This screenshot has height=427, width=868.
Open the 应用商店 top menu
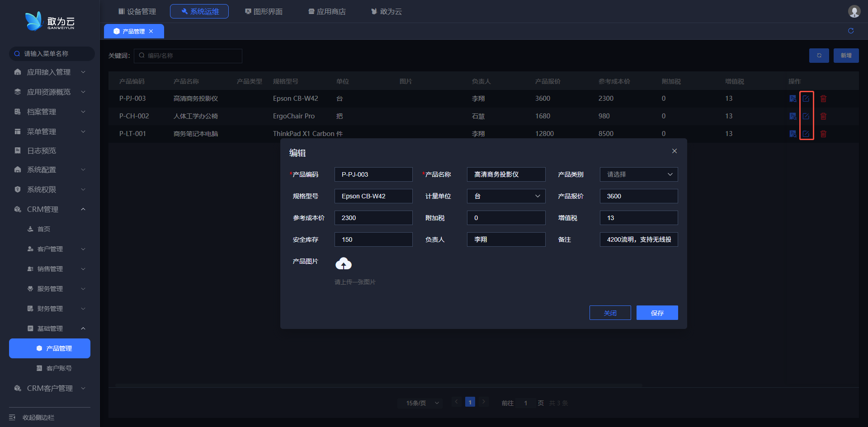[x=327, y=11]
